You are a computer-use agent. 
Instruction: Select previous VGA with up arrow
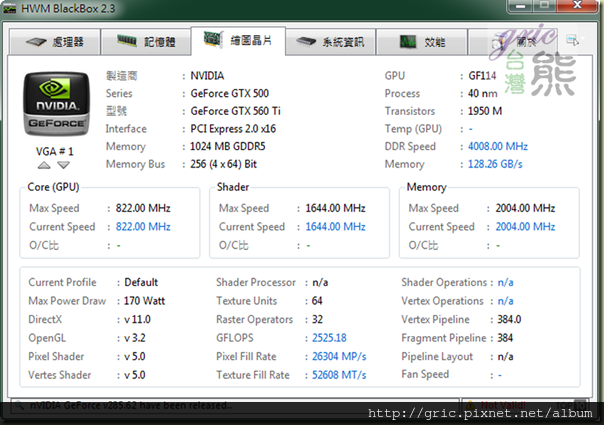click(44, 165)
